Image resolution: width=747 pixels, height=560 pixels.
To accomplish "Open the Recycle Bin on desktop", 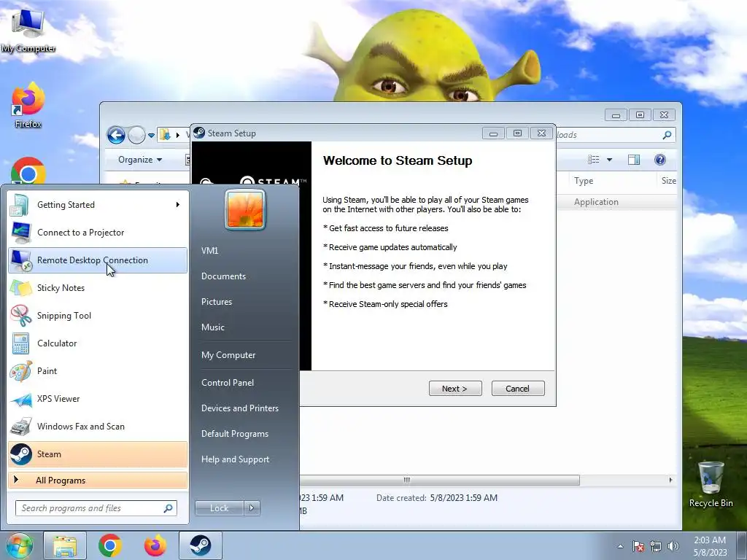I will [x=711, y=484].
